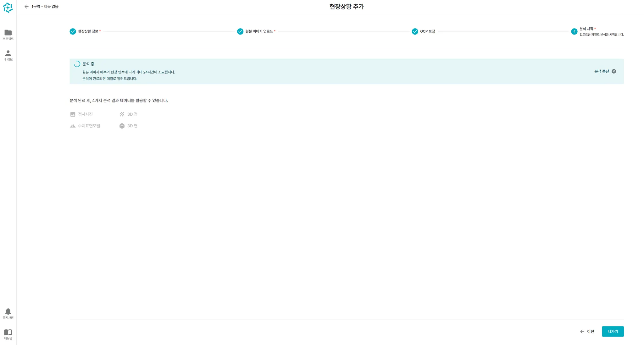Go to 현장상황 정보 step
This screenshot has height=345, width=644.
tap(73, 31)
